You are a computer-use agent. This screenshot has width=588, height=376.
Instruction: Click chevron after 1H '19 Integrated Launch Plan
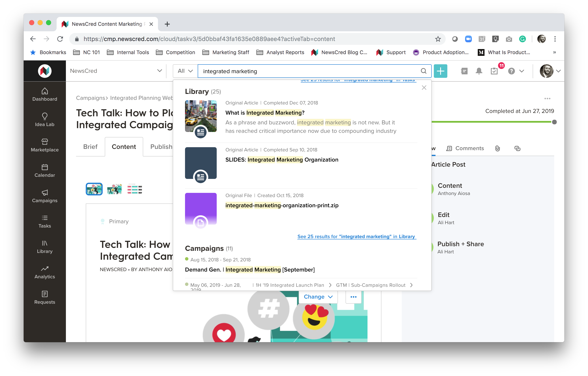pyautogui.click(x=330, y=285)
